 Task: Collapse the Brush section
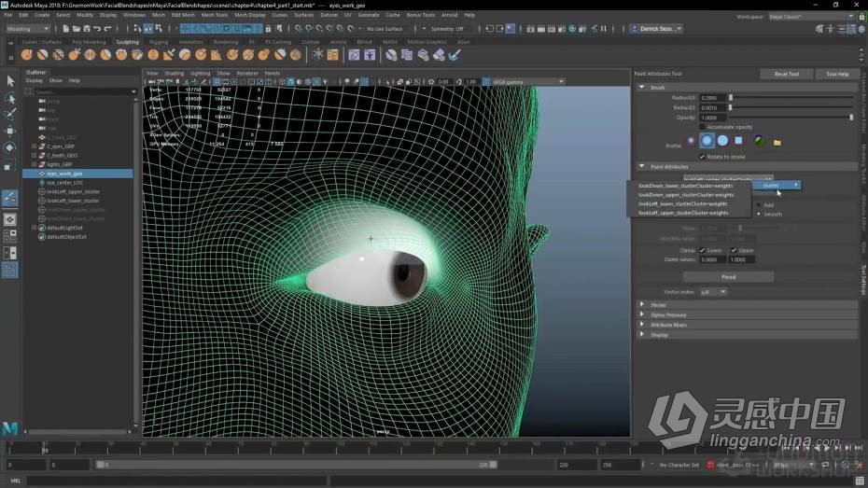pos(641,88)
